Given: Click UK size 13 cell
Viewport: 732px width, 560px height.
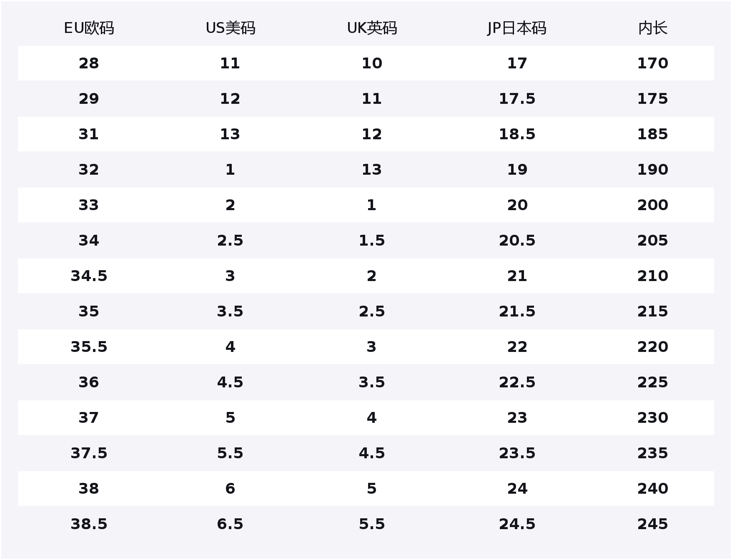Looking at the screenshot, I should pos(372,170).
